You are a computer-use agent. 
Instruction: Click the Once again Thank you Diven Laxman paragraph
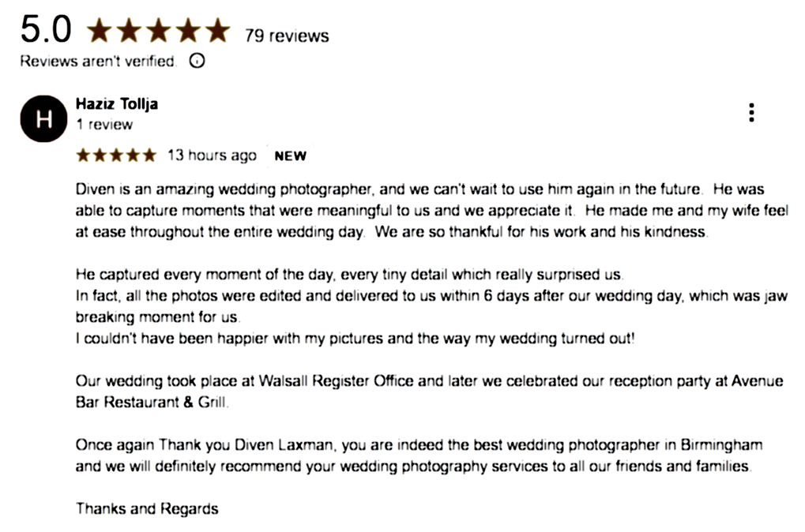[419, 455]
